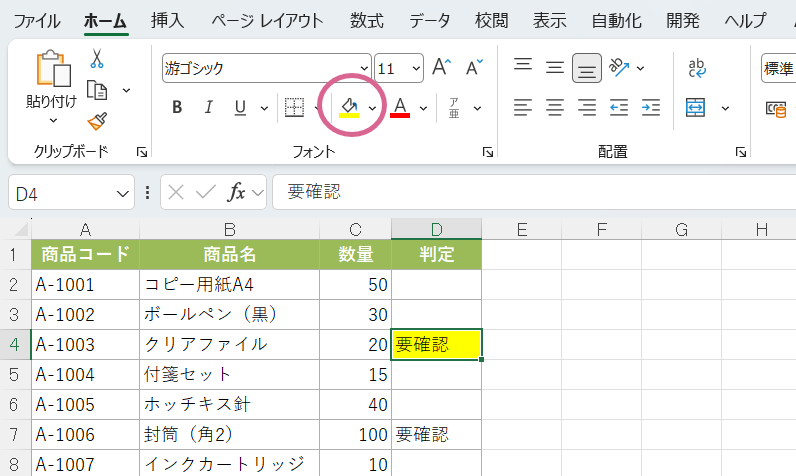Click the Cut scissors icon
Screen dimensions: 796x476
pyautogui.click(x=96, y=58)
